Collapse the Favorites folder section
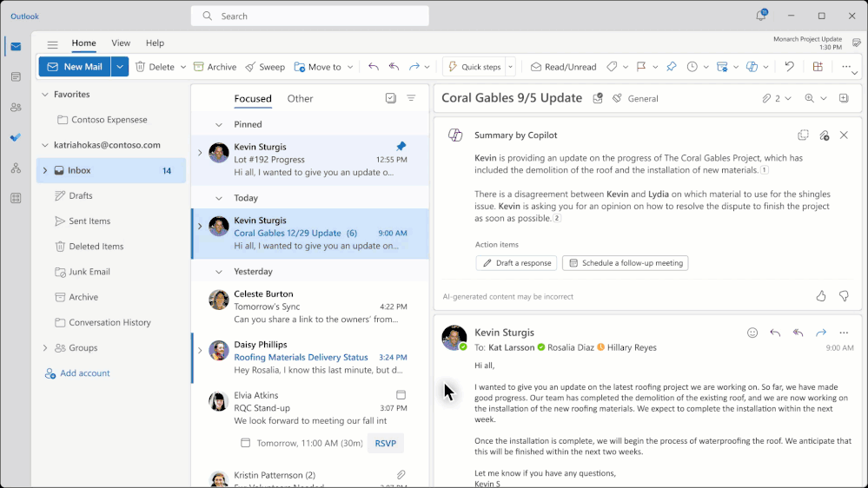 [x=45, y=95]
